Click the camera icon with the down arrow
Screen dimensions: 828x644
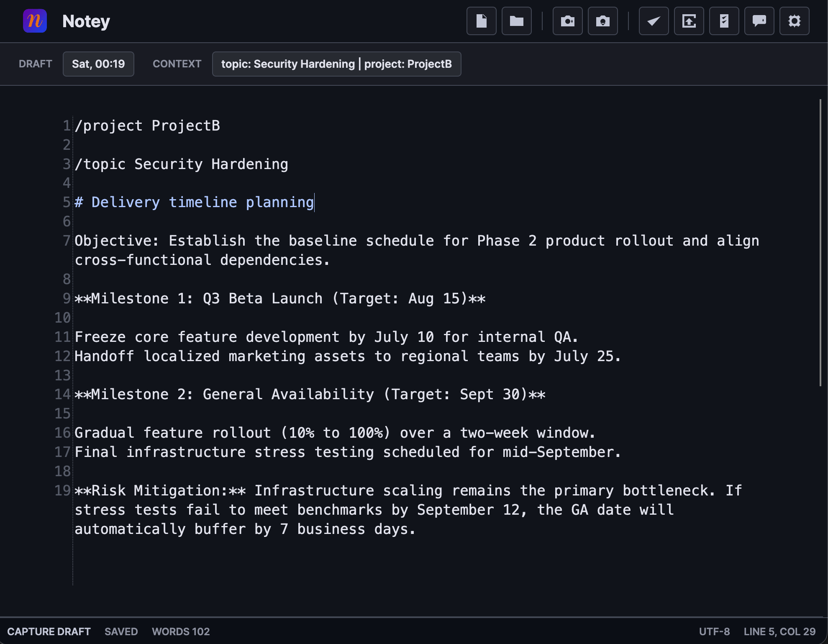(x=603, y=21)
